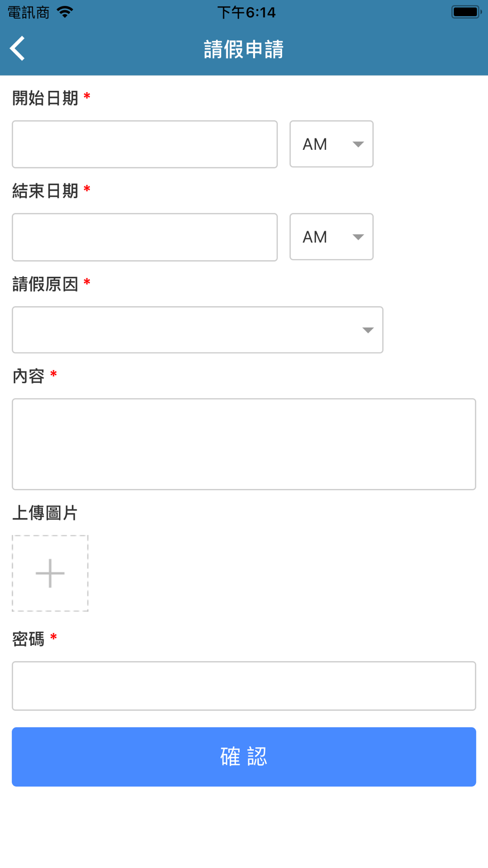Screen dimensions: 488x868
Task: Tap the 請假申請 header title
Action: point(244,49)
